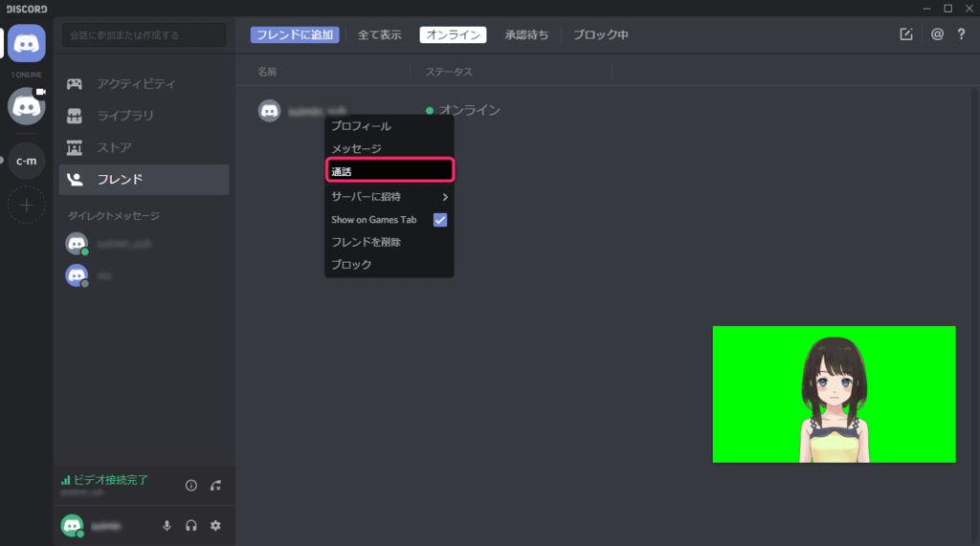Click 名前 column header

pos(267,72)
